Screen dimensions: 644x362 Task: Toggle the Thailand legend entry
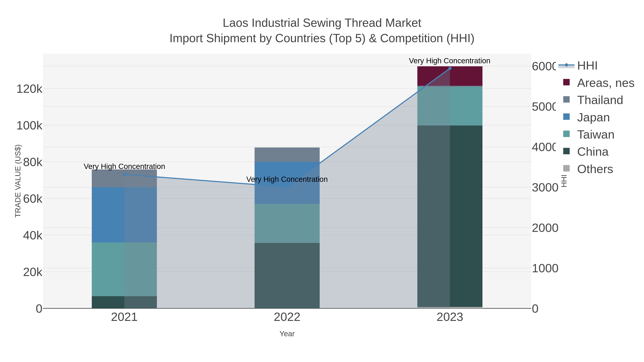click(x=593, y=100)
